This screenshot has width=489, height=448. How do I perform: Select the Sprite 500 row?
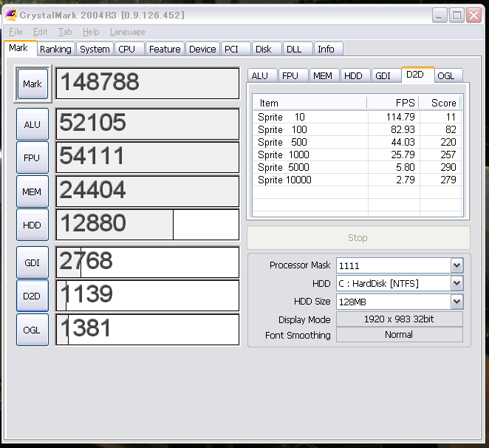point(358,142)
